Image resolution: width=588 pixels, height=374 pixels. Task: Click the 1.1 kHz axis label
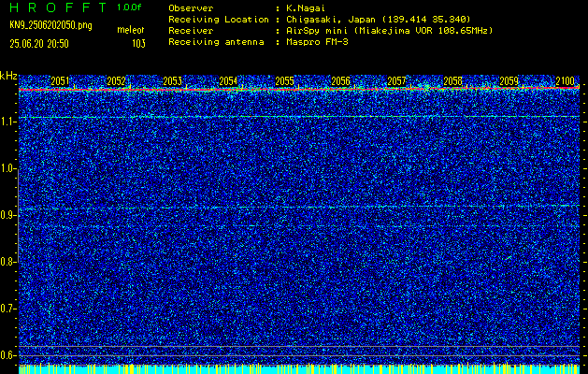click(7, 122)
